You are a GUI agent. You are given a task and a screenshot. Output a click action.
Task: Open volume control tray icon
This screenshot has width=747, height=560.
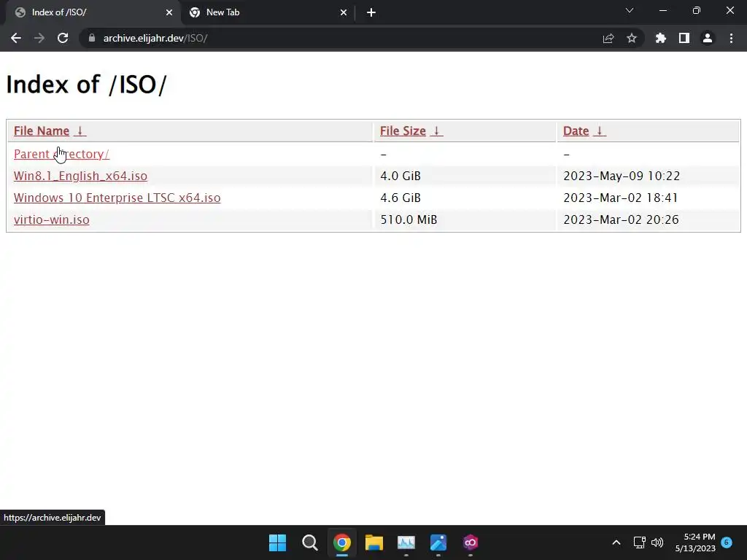[657, 542]
